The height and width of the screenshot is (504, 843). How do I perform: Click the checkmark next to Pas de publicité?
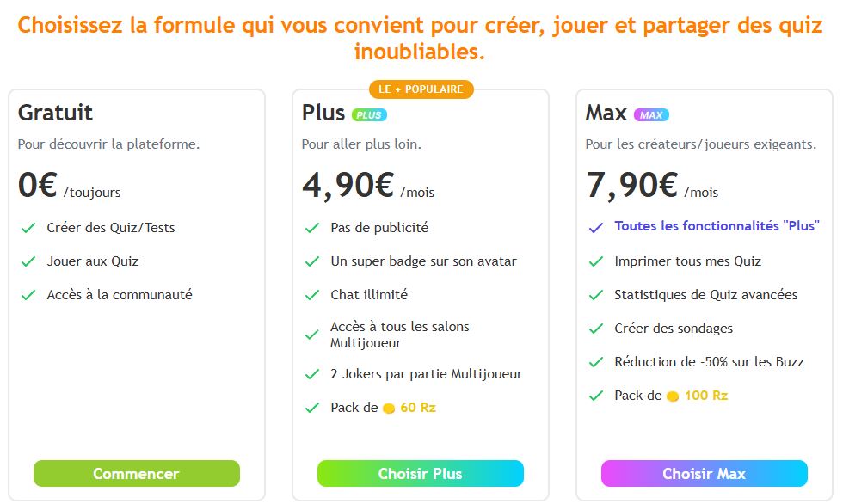(x=312, y=228)
